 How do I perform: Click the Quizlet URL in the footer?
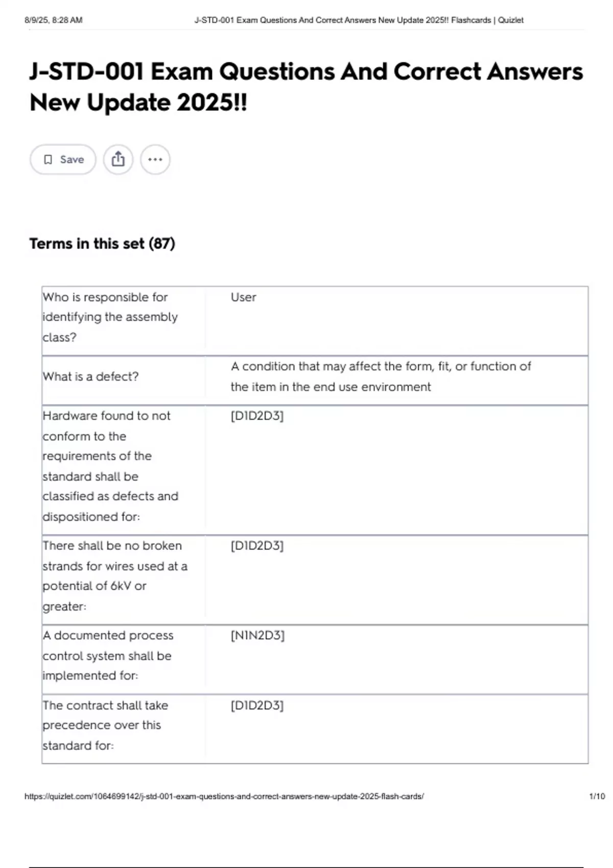click(224, 796)
